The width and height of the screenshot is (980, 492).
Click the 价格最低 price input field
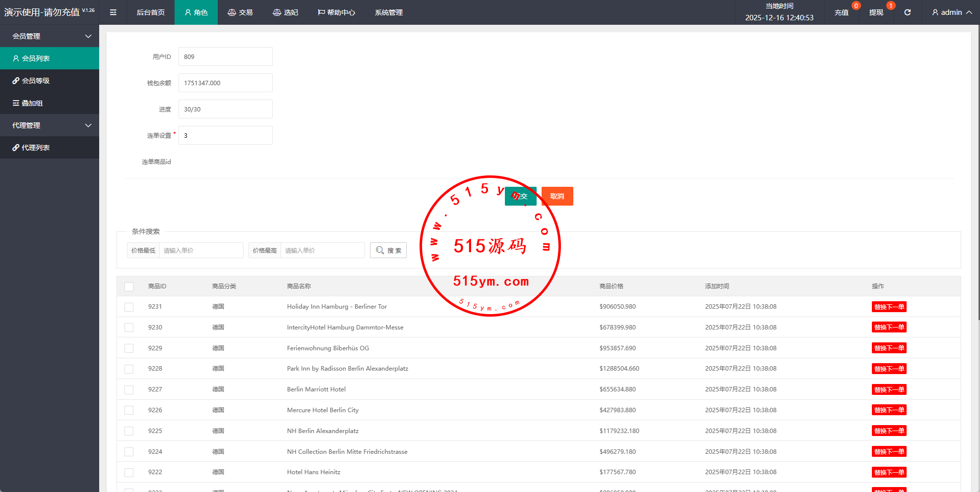pyautogui.click(x=201, y=250)
